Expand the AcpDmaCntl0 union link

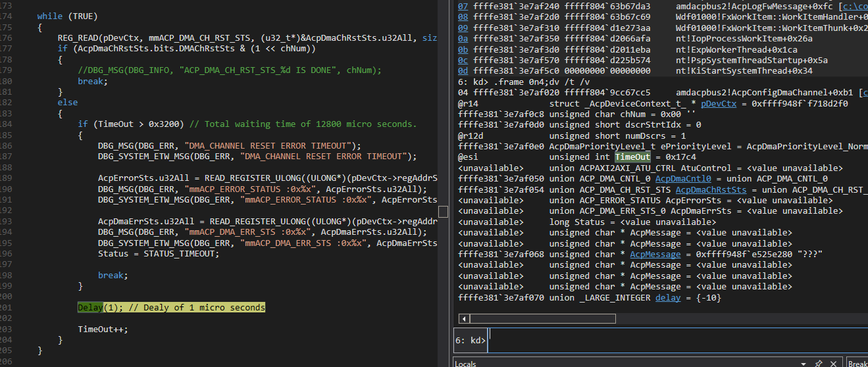coord(683,179)
